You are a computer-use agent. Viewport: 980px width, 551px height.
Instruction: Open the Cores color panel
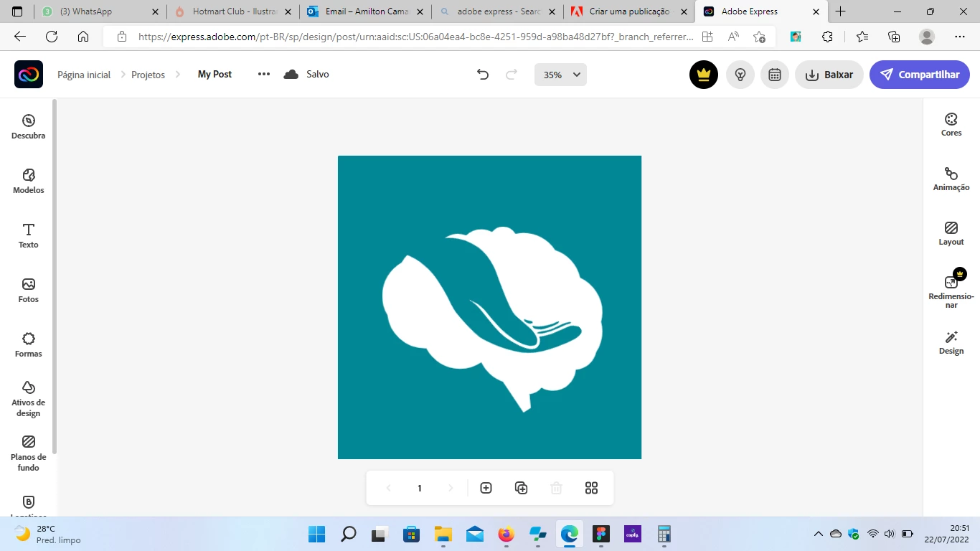[x=951, y=124]
